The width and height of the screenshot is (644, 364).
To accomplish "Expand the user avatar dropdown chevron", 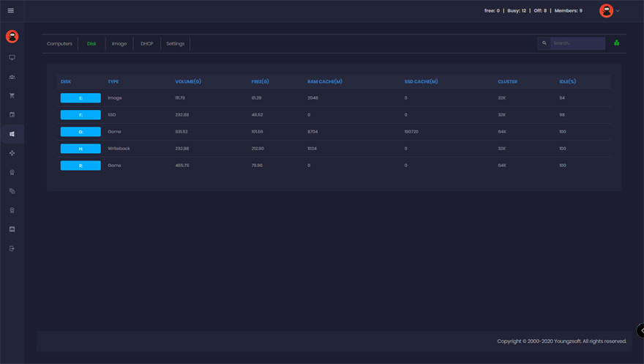I will 618,11.
